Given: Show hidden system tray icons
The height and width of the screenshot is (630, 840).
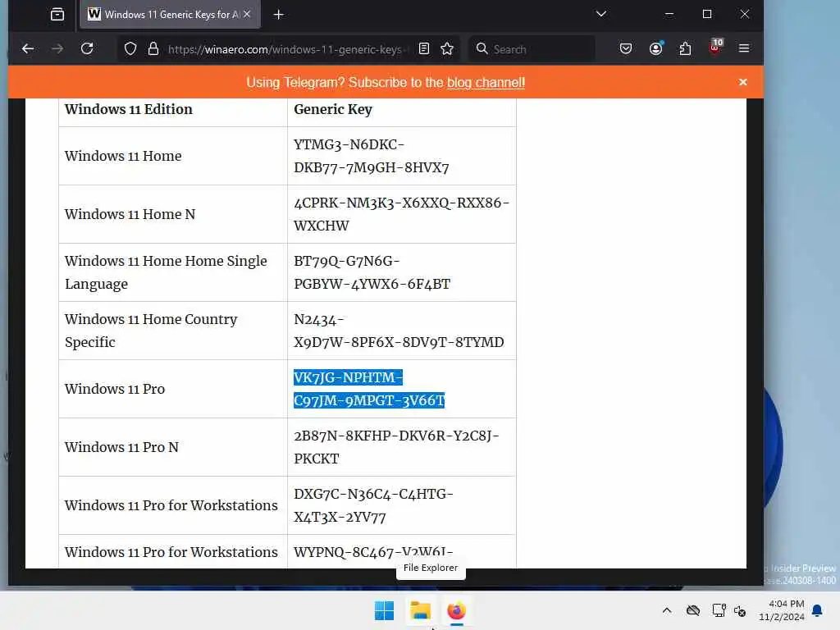Looking at the screenshot, I should tap(667, 610).
